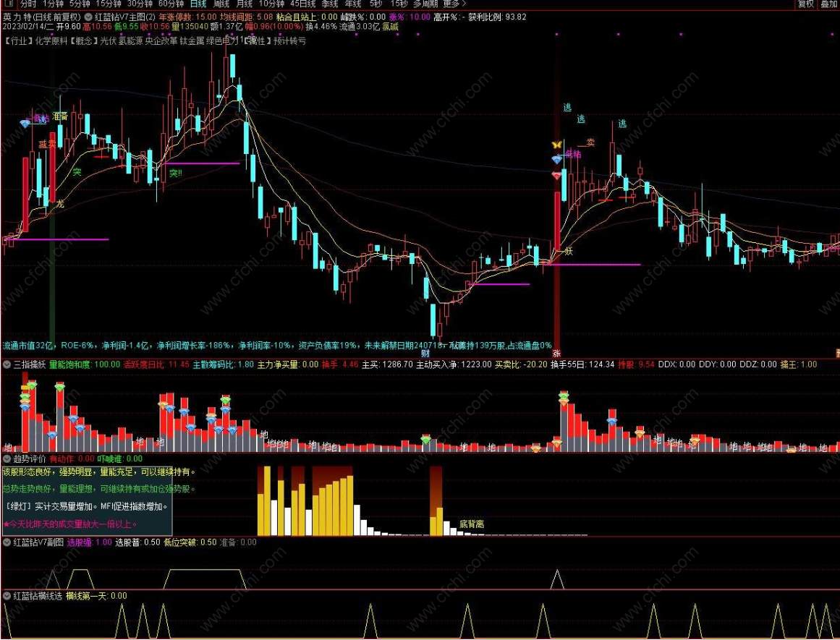The image size is (840, 640).
Task: Click the red diamond marker beside the tall red candle
Action: tap(557, 175)
